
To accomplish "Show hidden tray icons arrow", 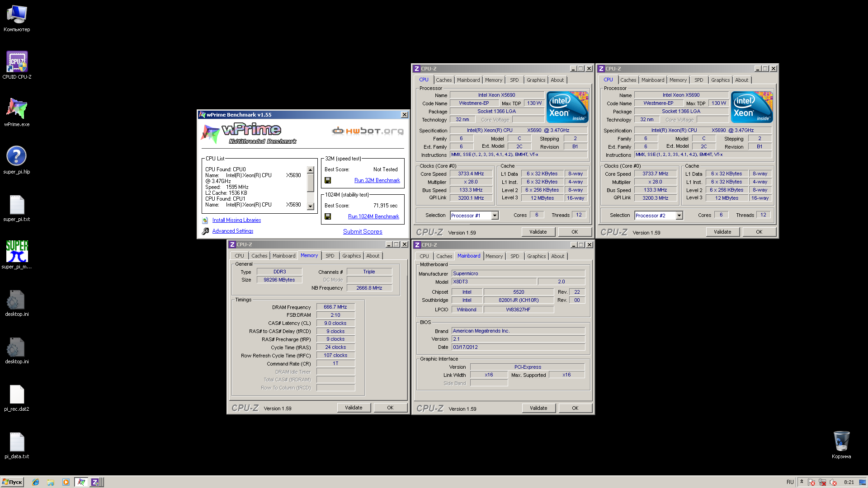I will [x=802, y=482].
